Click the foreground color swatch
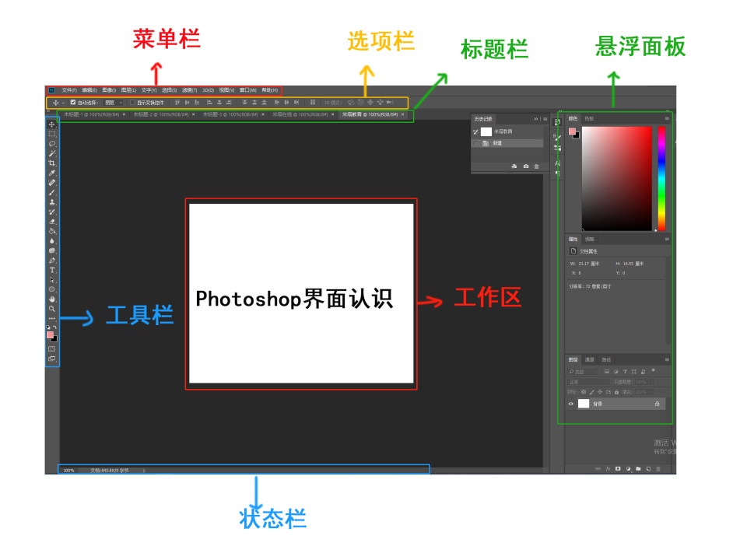The width and height of the screenshot is (747, 560). tap(573, 131)
